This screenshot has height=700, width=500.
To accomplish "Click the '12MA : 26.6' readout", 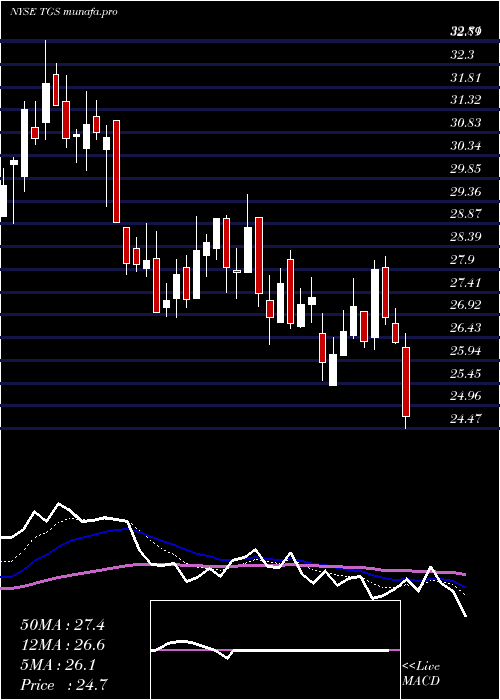I will point(62,645).
